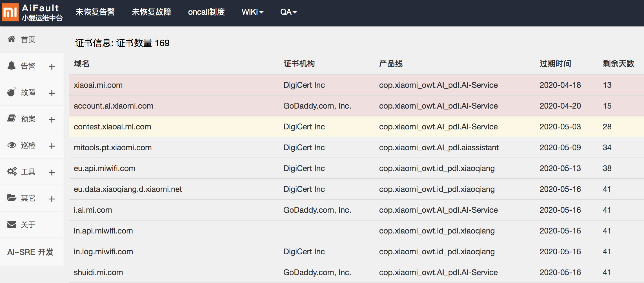Click remaining days value 38
This screenshot has height=283, width=644.
[x=607, y=168]
